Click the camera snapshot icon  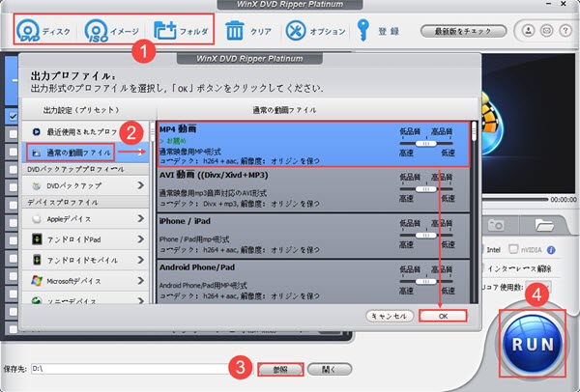click(x=496, y=224)
